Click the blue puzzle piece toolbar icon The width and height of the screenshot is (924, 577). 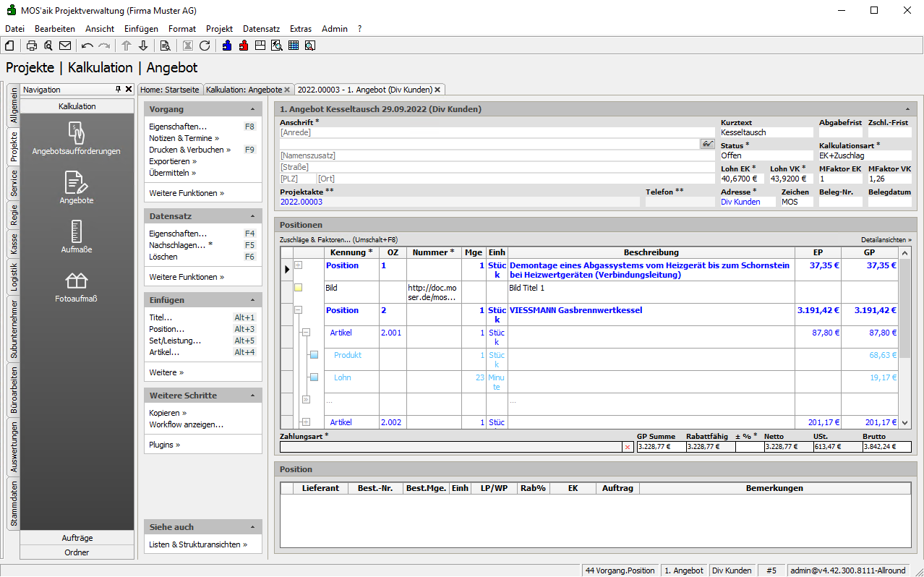(x=227, y=46)
